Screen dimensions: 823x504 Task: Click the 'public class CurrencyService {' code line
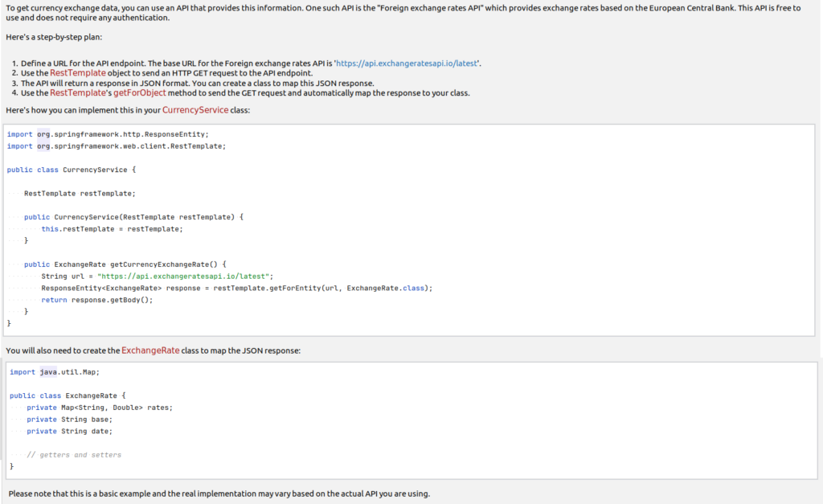[72, 170]
